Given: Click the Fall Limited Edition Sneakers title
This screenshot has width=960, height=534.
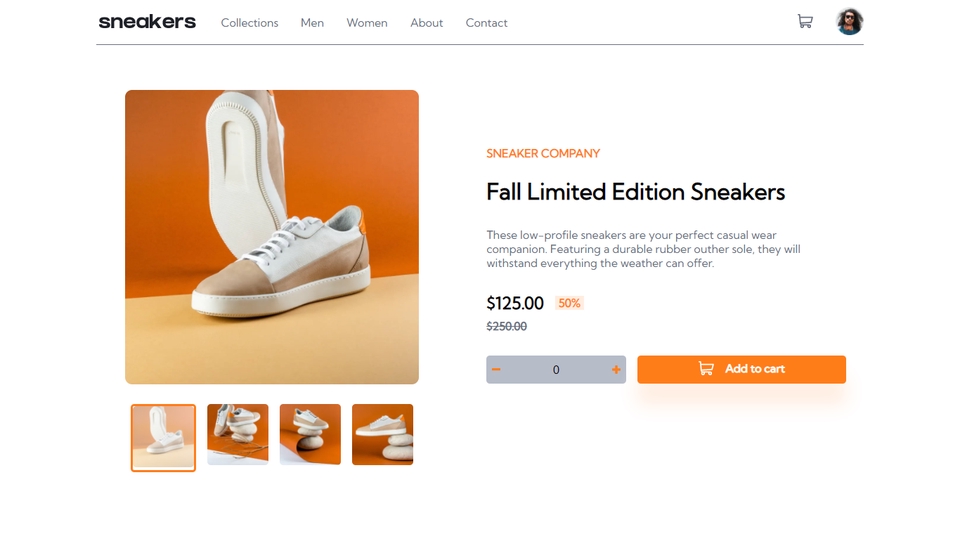Looking at the screenshot, I should click(x=635, y=192).
